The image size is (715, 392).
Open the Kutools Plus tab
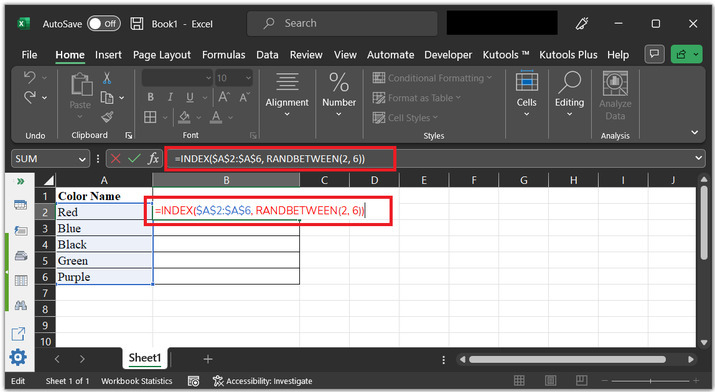(568, 55)
